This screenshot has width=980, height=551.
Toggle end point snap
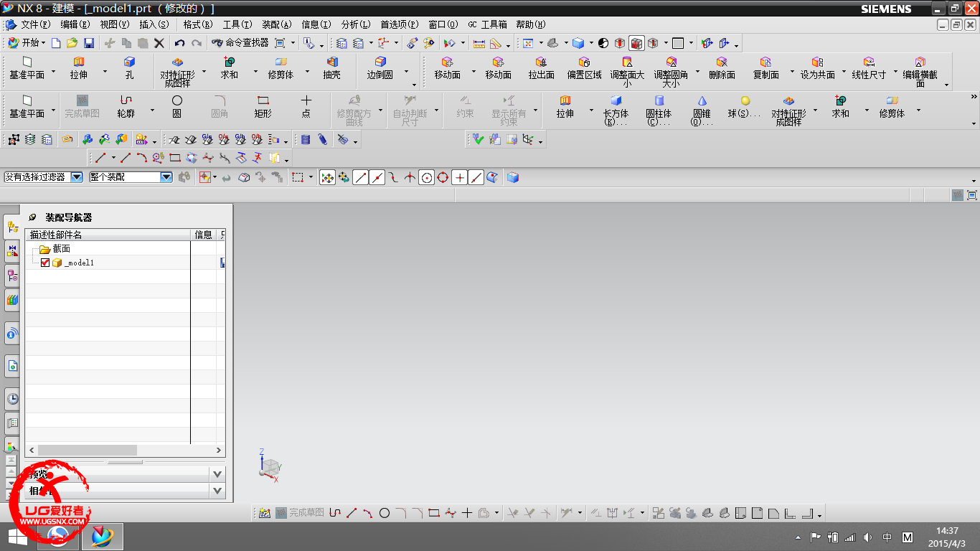360,177
